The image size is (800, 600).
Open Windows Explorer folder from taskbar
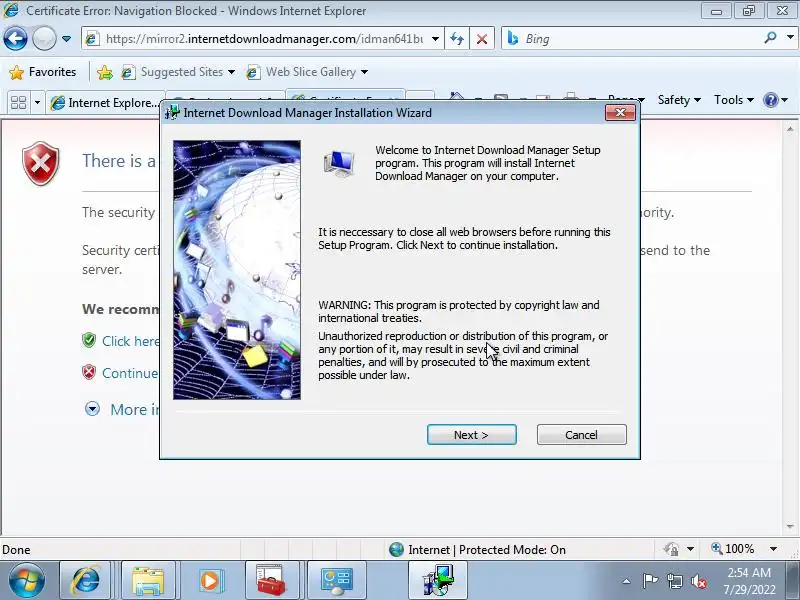tap(148, 580)
